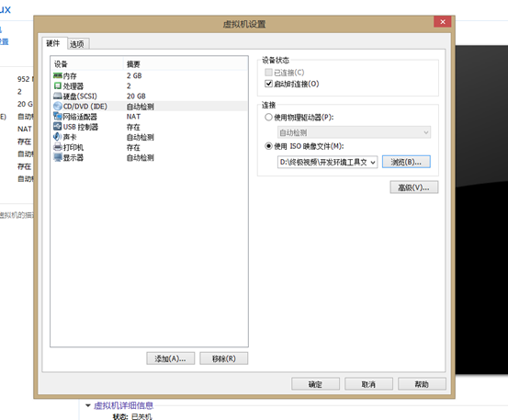Screen dimensions: 508x420
Task: Open the physical drive 自动检测 dropdown
Action: coord(354,132)
